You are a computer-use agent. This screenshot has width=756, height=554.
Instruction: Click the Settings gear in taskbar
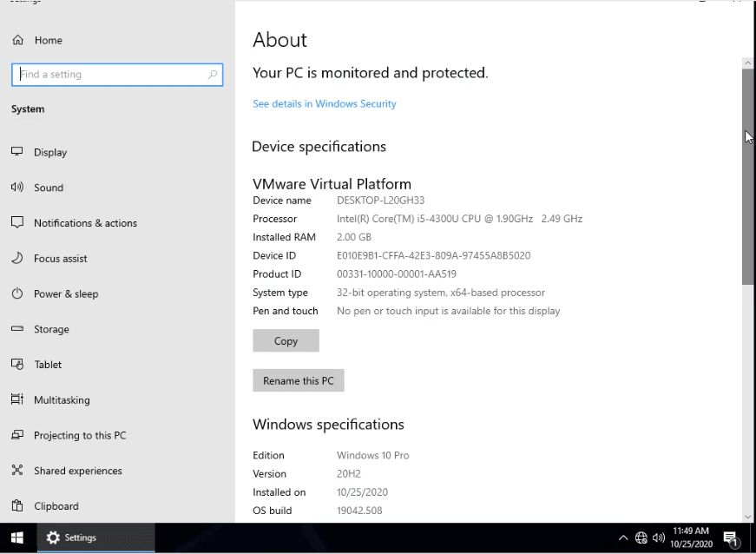53,538
